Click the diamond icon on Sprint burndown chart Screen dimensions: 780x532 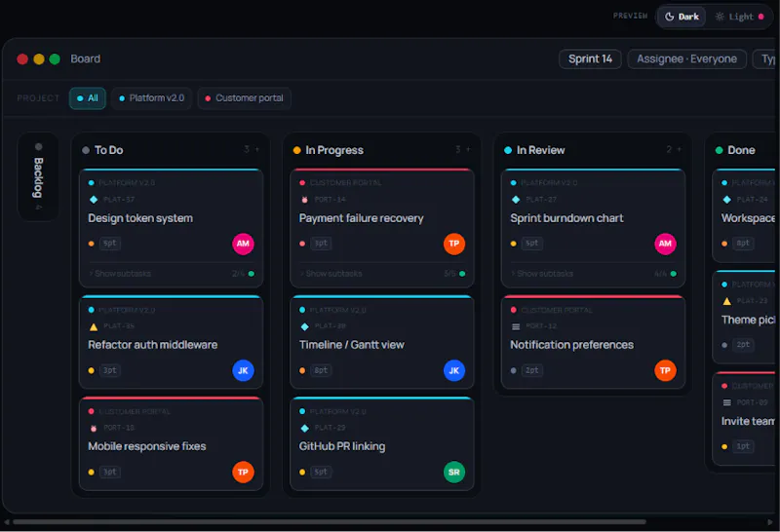tap(516, 200)
